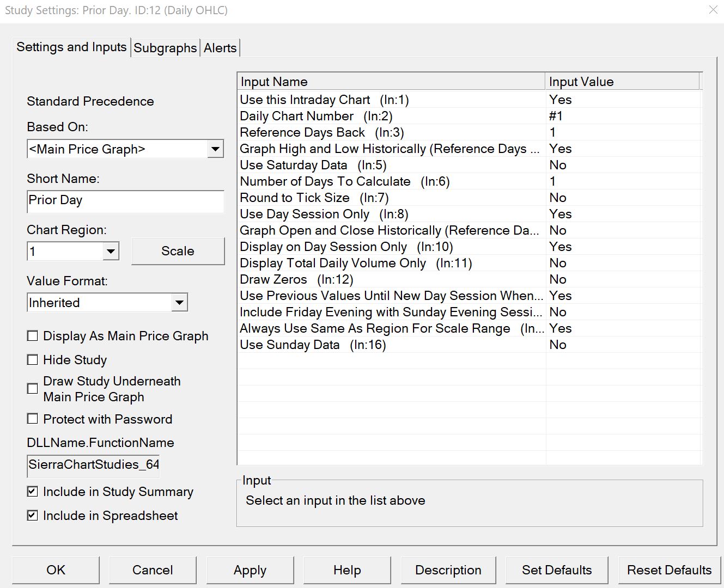Viewport: 724px width, 588px height.
Task: Enable Display As Main Price Graph checkbox
Action: click(x=33, y=336)
